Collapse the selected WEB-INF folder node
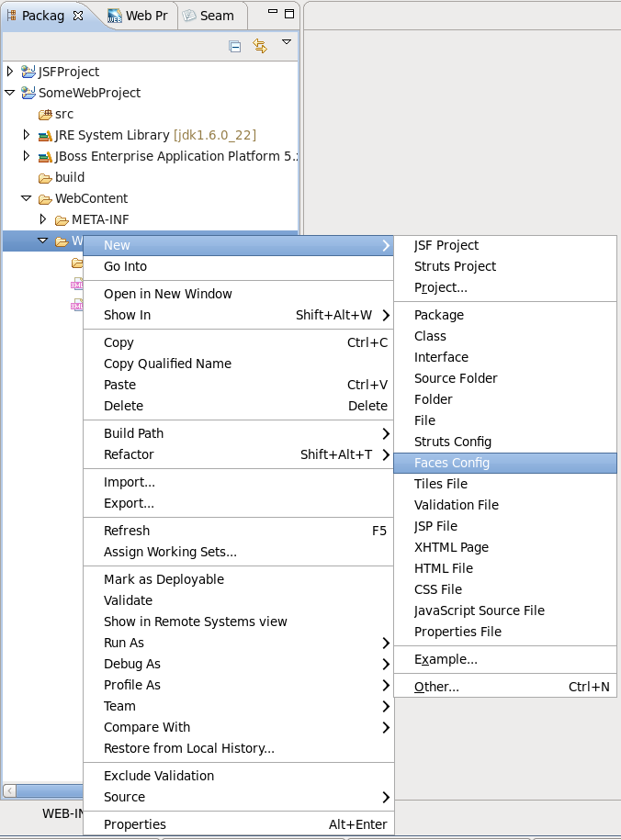621x840 pixels. click(43, 241)
